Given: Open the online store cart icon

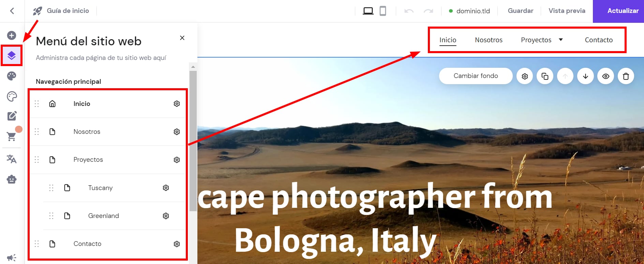Looking at the screenshot, I should pos(12,137).
